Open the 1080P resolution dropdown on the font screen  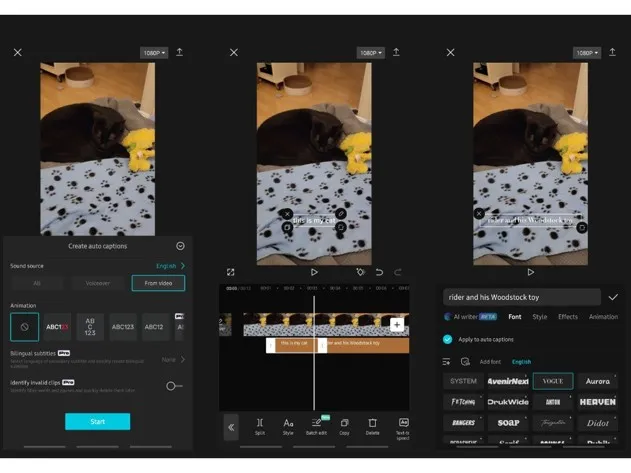(587, 53)
